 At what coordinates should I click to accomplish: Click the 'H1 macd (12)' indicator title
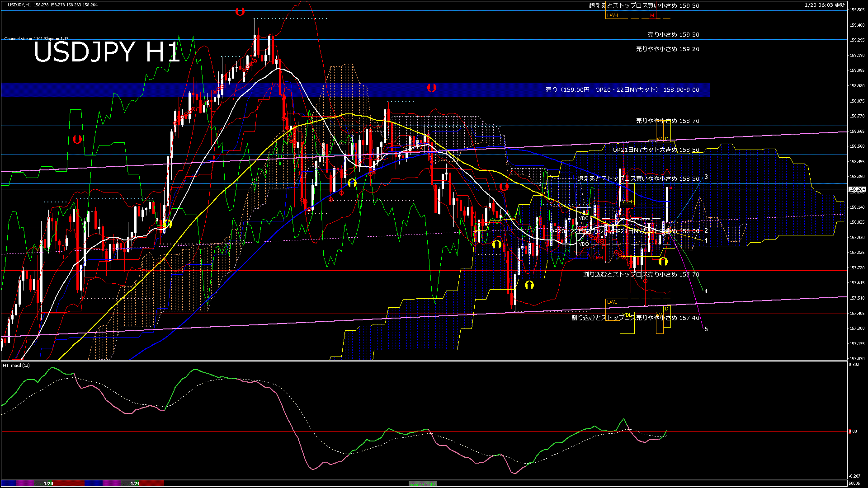[16, 365]
